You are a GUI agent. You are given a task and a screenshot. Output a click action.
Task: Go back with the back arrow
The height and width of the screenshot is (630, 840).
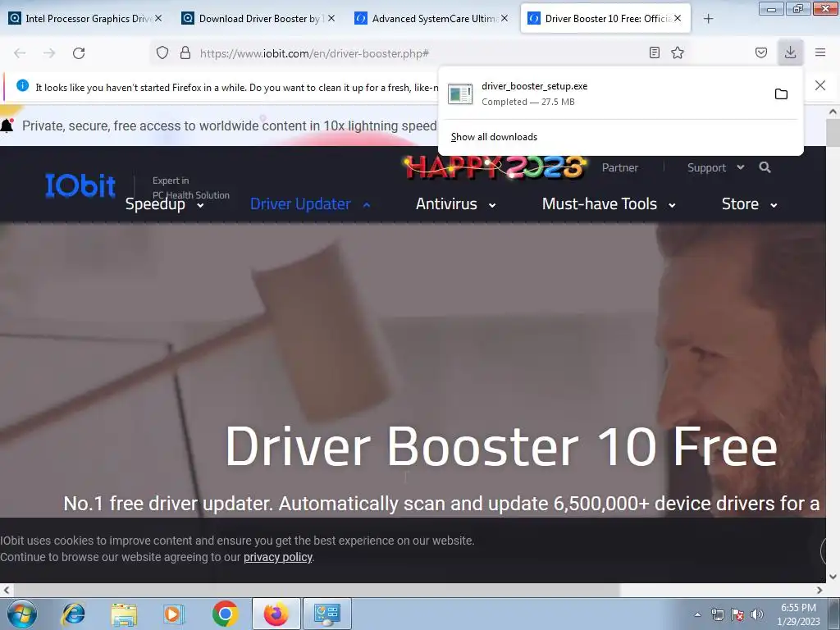click(20, 53)
